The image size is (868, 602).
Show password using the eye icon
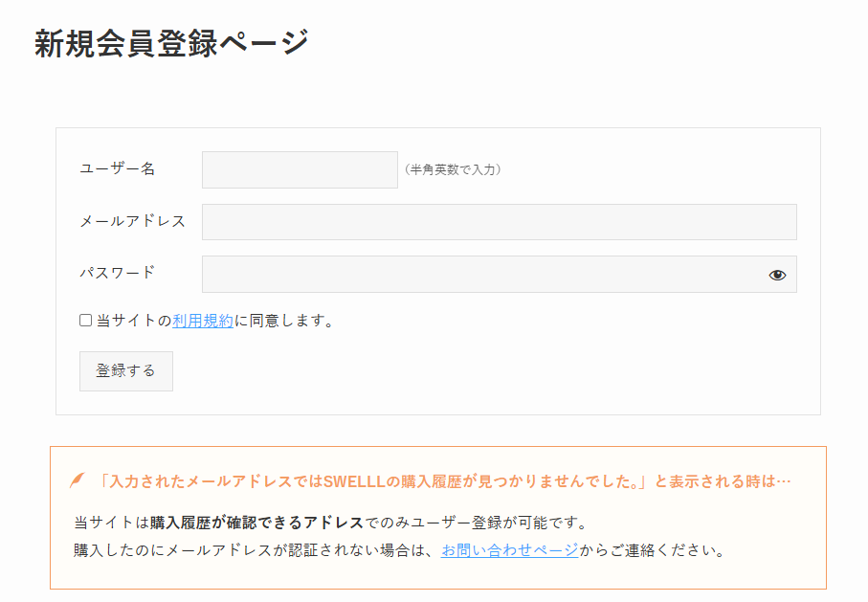[x=777, y=275]
